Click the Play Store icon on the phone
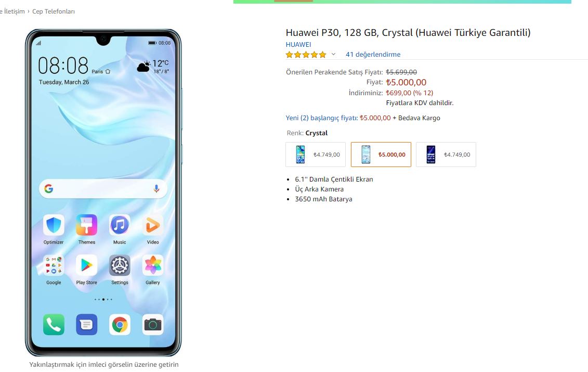 (x=87, y=265)
